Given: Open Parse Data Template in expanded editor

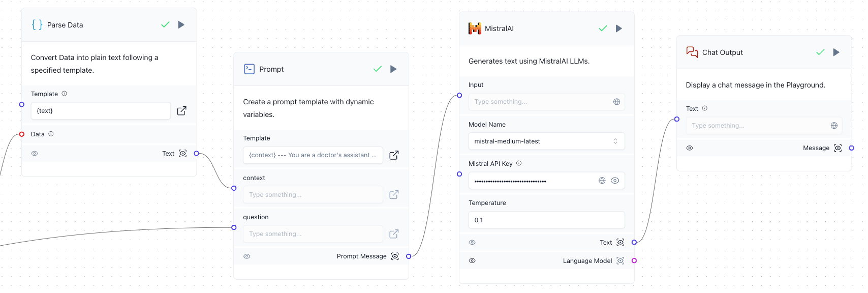Looking at the screenshot, I should pos(181,110).
